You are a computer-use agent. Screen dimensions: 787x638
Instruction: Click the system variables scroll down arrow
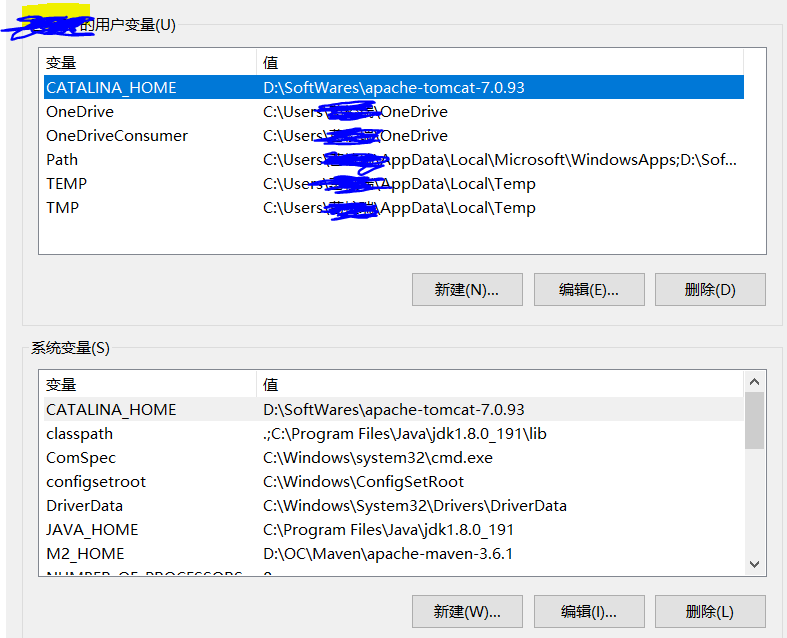click(x=754, y=564)
